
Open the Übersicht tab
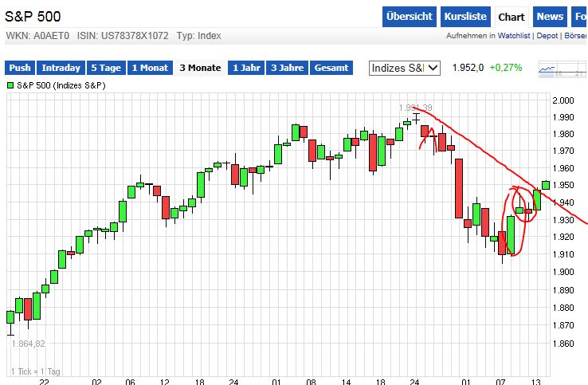pyautogui.click(x=409, y=17)
